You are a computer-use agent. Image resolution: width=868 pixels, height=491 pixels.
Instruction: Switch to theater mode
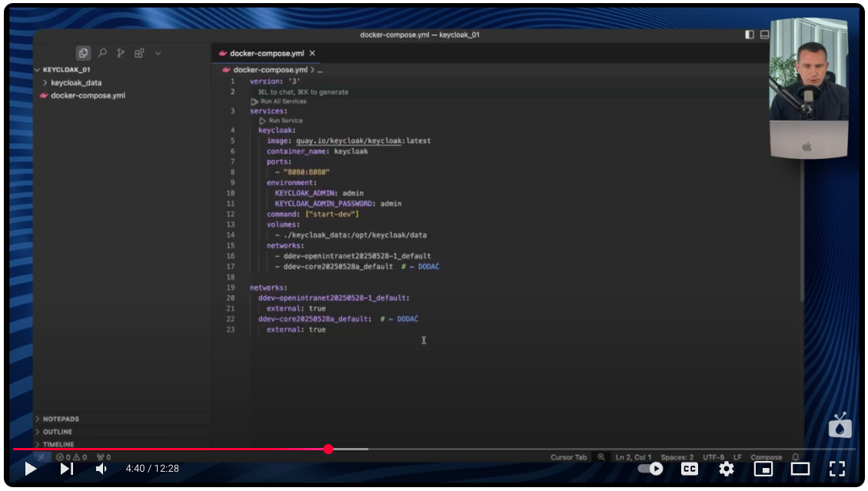click(x=800, y=469)
